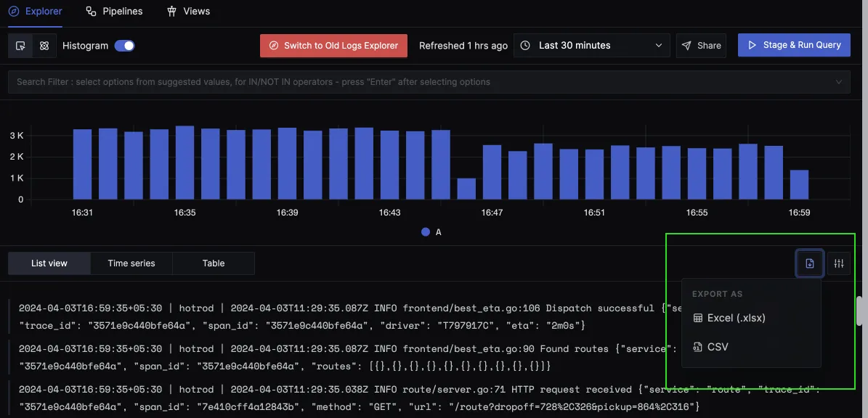Select the query builder cursor icon
This screenshot has height=418, width=868.
coord(20,46)
